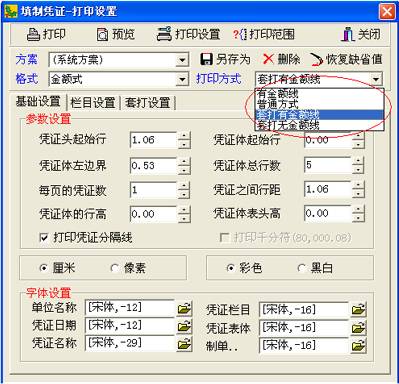The width and height of the screenshot is (399, 384).
Task: Click the 每页的凭证数 value field
Action: coord(153,190)
